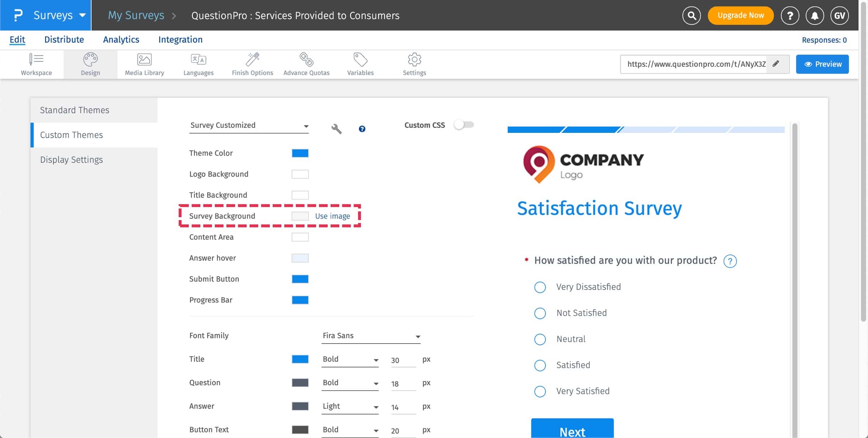Preview the survey

(x=822, y=64)
